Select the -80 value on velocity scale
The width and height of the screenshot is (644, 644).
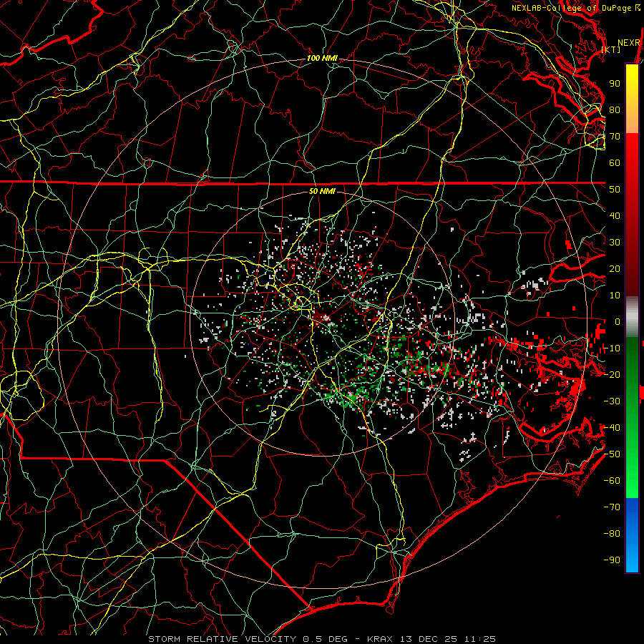(612, 534)
